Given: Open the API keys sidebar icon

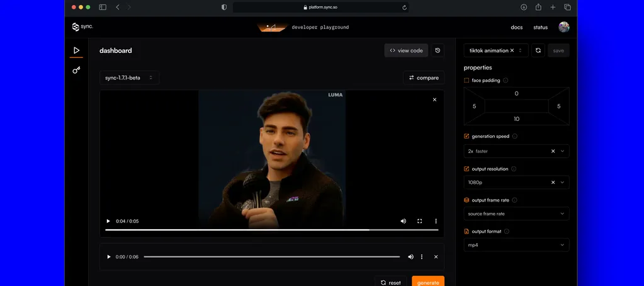Looking at the screenshot, I should click(x=76, y=70).
